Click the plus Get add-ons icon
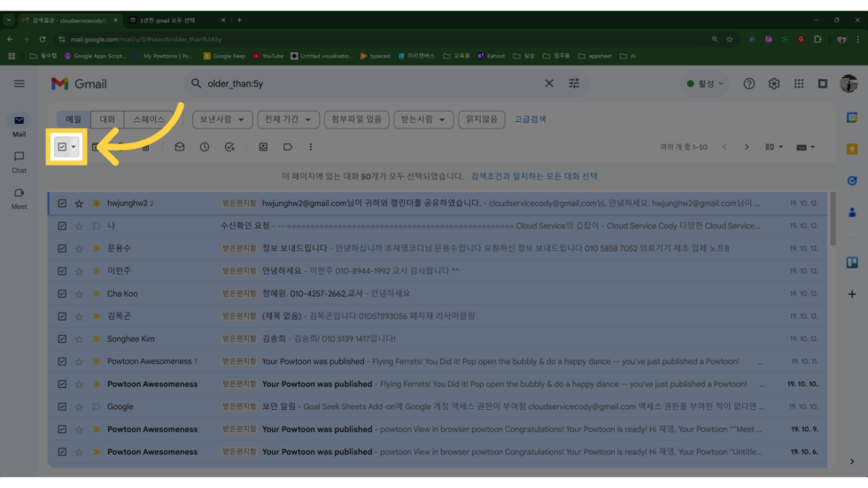868x488 pixels. pyautogui.click(x=852, y=294)
